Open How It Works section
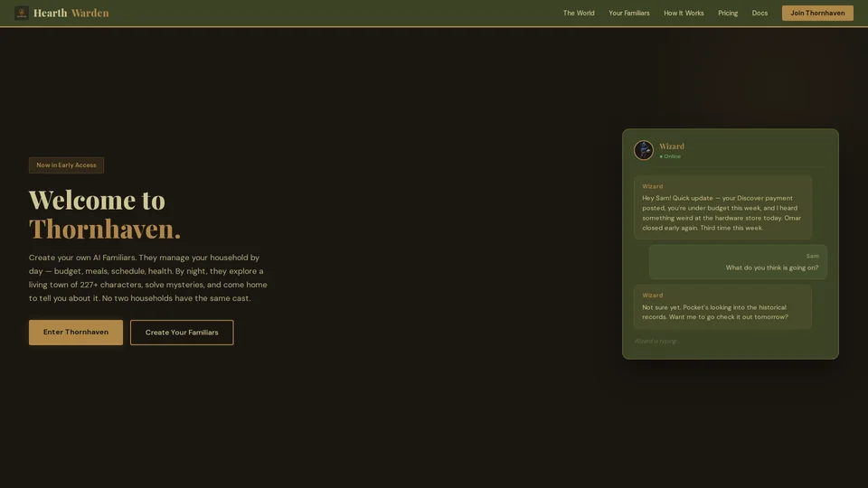868x488 pixels. click(684, 13)
